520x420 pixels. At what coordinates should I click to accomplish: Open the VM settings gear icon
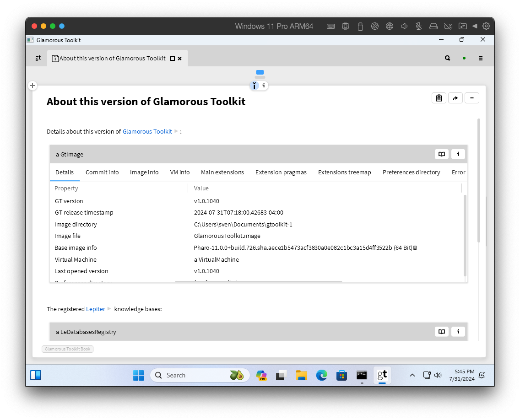[x=486, y=26]
